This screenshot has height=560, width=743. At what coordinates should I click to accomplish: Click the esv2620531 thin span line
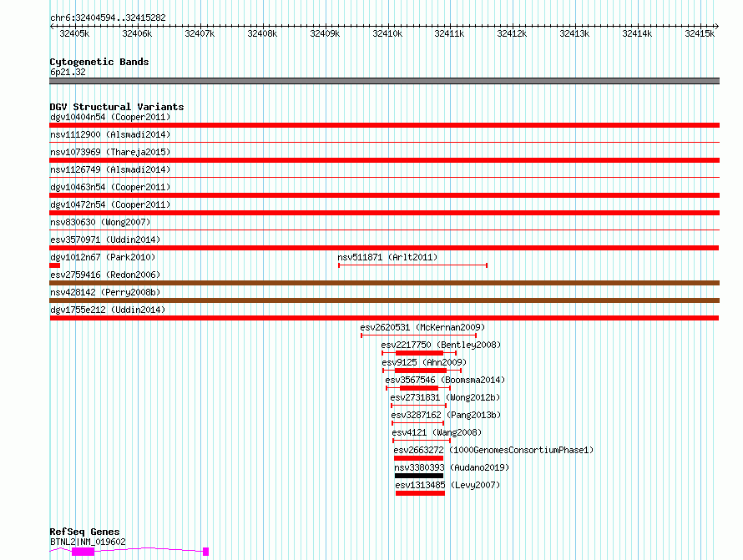pyautogui.click(x=419, y=335)
